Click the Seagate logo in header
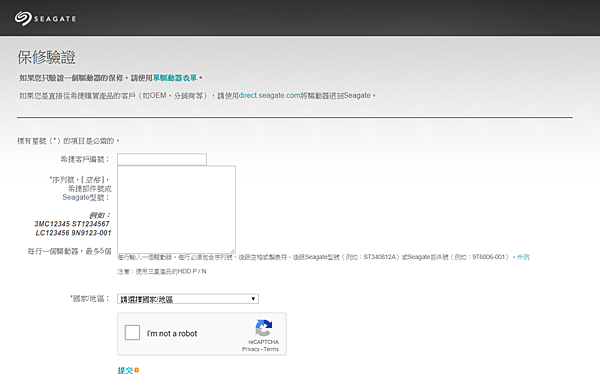Screen dimensions: 600x381 coord(45,18)
